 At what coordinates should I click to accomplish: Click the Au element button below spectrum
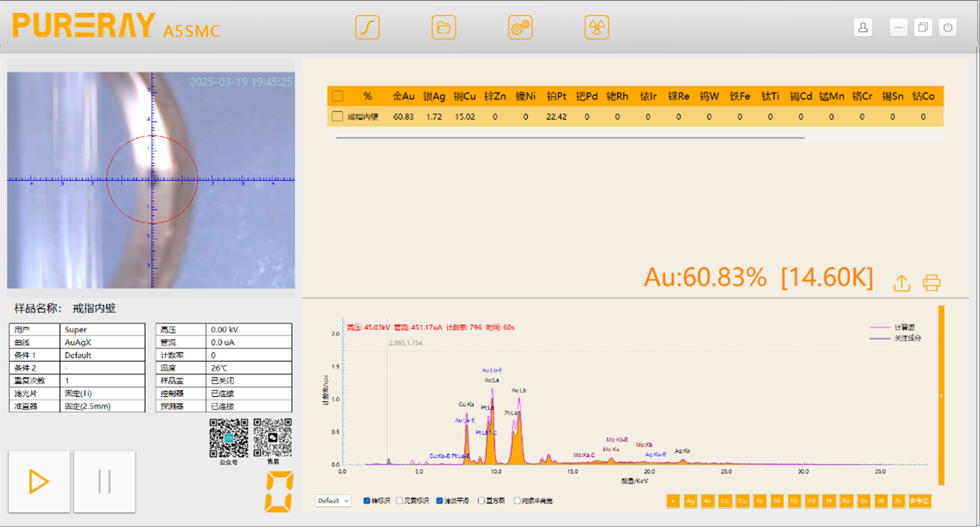coord(707,501)
